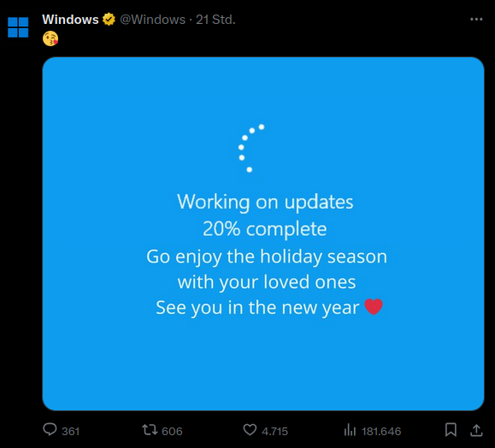Screen dimensions: 495x448
Task: Click the 361 replies count
Action: pyautogui.click(x=70, y=431)
